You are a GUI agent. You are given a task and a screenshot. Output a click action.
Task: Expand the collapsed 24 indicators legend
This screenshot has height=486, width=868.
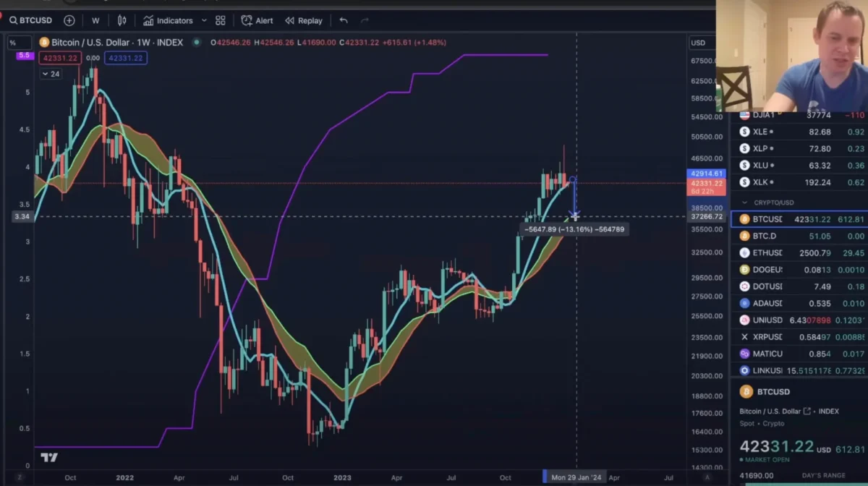pyautogui.click(x=51, y=74)
